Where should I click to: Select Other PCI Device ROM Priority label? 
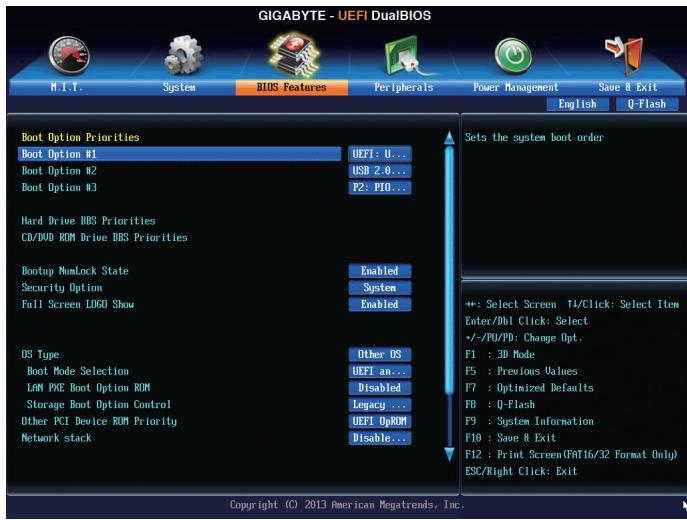coord(99,421)
